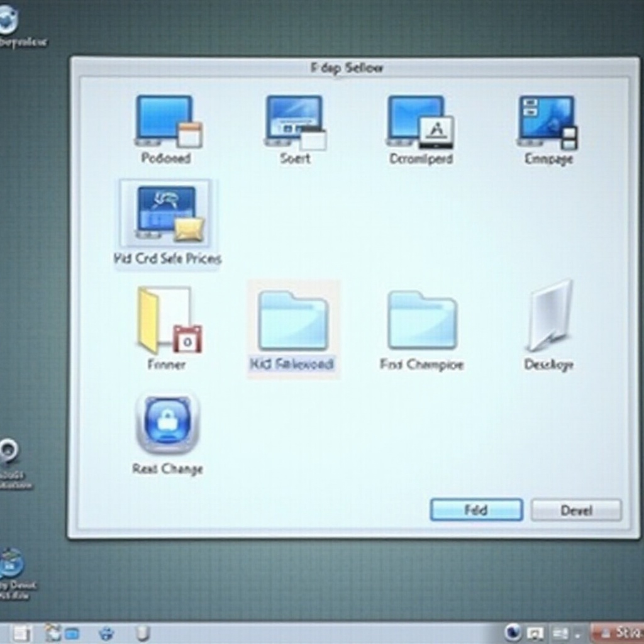Viewport: 644px width, 644px height.
Task: Click the round globe icon in system tray
Action: (x=514, y=632)
